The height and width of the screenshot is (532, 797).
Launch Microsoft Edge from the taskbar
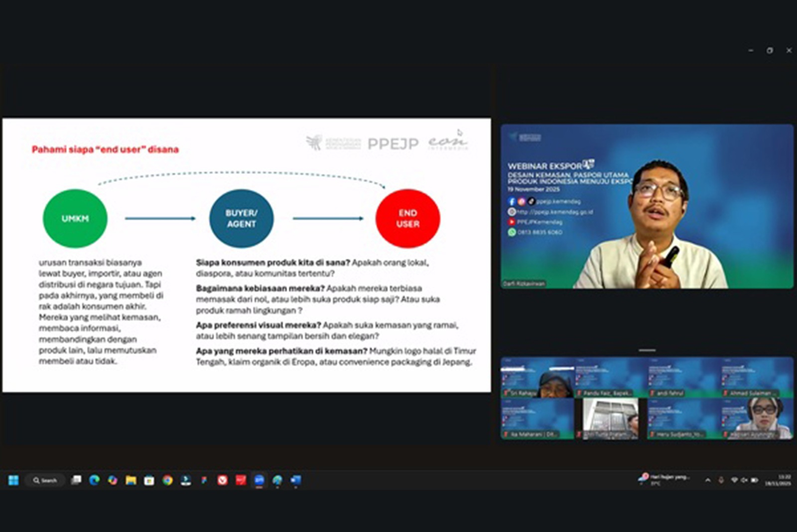pyautogui.click(x=94, y=480)
